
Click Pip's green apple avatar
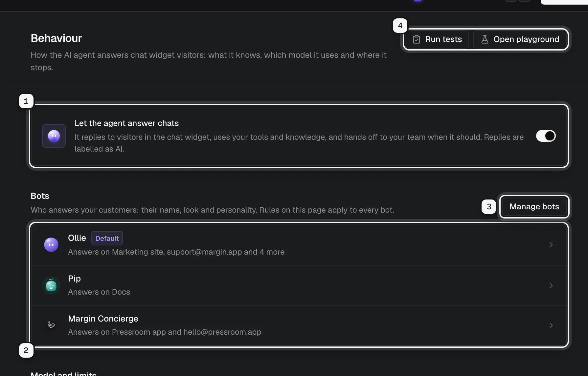click(51, 285)
